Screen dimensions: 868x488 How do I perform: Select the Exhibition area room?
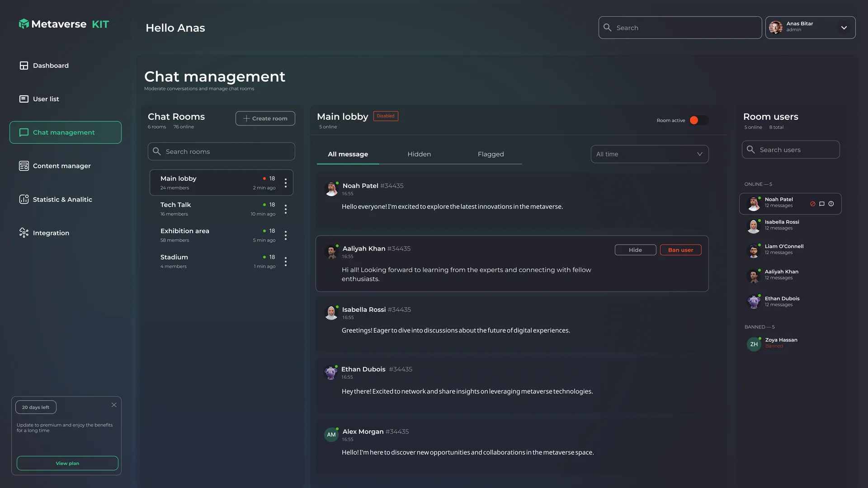pos(222,235)
